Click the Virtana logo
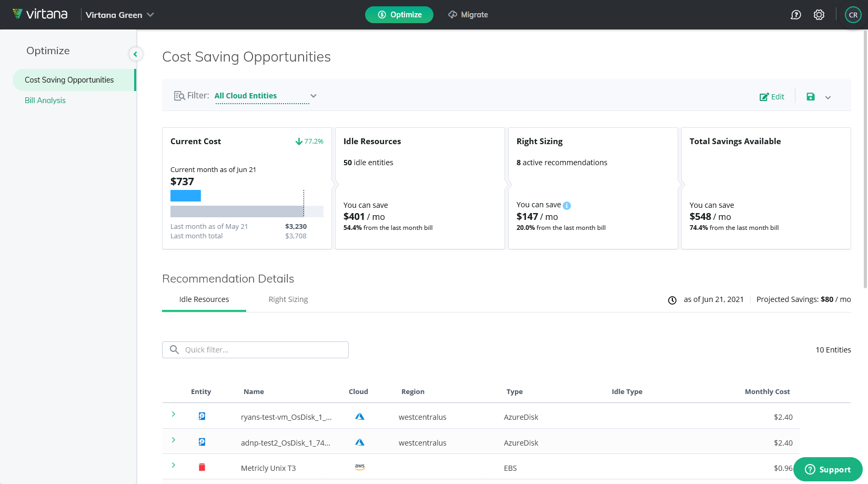This screenshot has width=868, height=484. 40,14
